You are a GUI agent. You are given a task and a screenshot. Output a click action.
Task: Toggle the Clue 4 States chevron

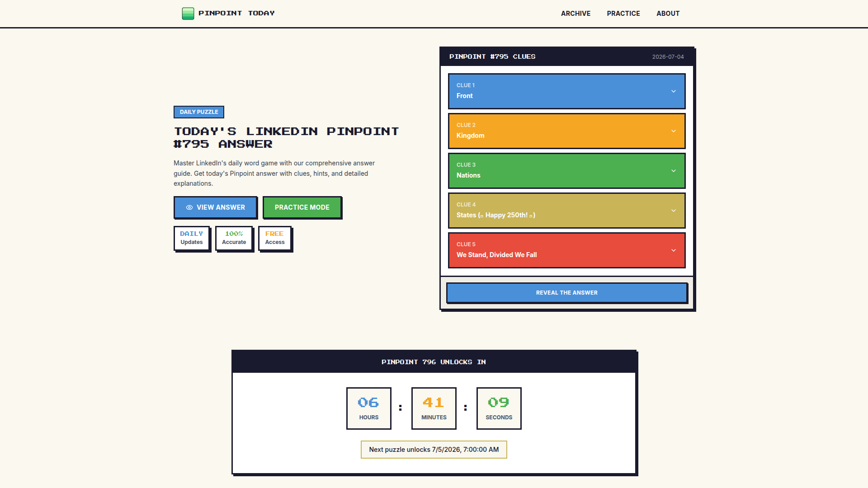pos(674,211)
